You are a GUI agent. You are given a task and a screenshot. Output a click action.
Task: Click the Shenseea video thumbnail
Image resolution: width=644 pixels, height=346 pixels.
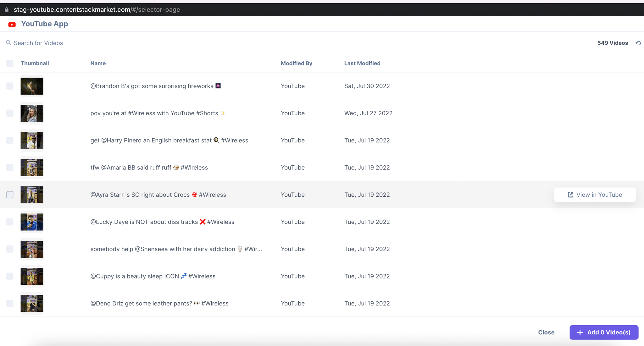[x=32, y=249]
